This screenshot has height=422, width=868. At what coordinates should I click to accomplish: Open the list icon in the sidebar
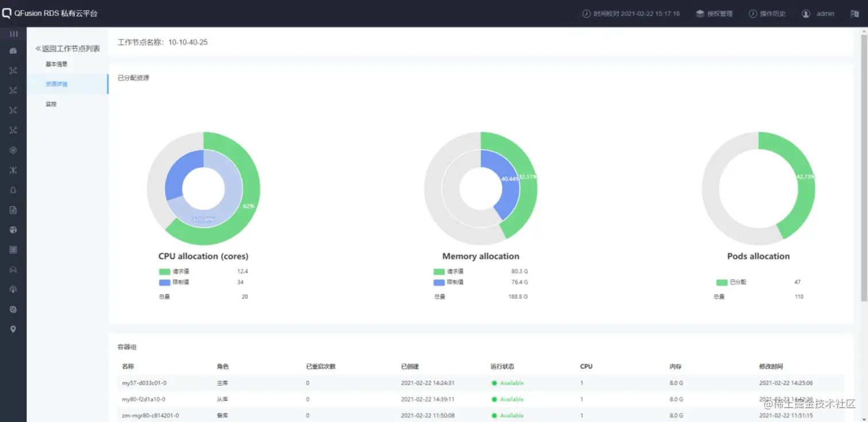tap(13, 250)
